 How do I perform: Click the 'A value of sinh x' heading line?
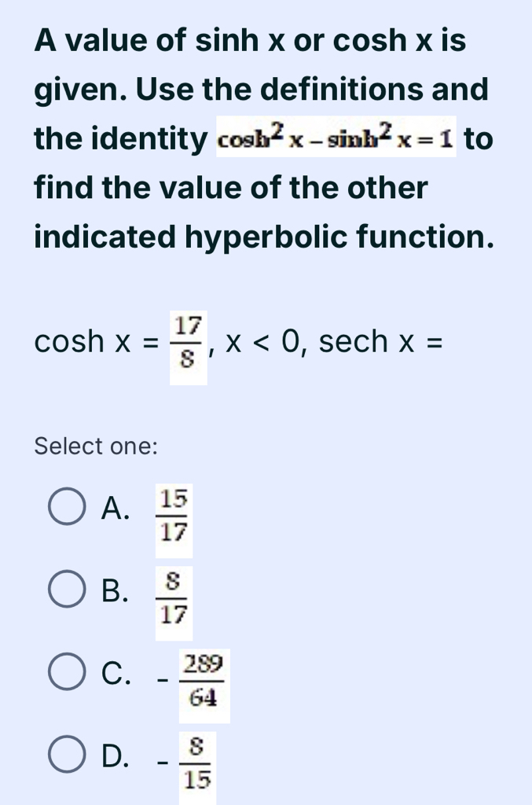click(x=250, y=41)
